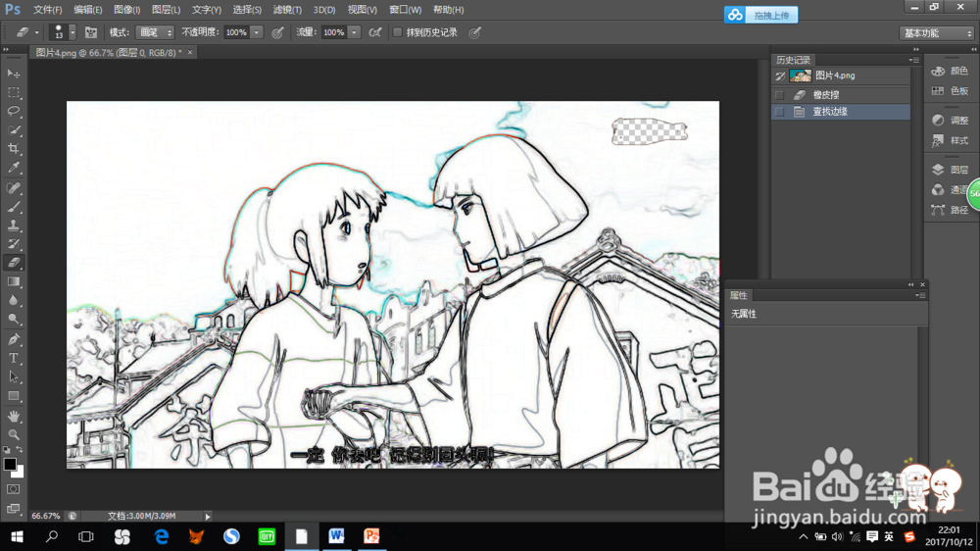This screenshot has height=551, width=980.
Task: Open the Styles panel
Action: click(950, 141)
